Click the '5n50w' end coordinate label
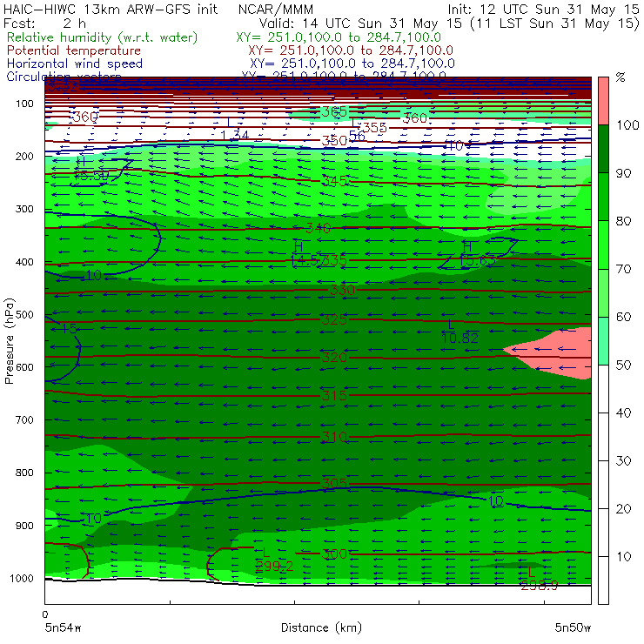This screenshot has height=644, width=644. click(x=573, y=627)
